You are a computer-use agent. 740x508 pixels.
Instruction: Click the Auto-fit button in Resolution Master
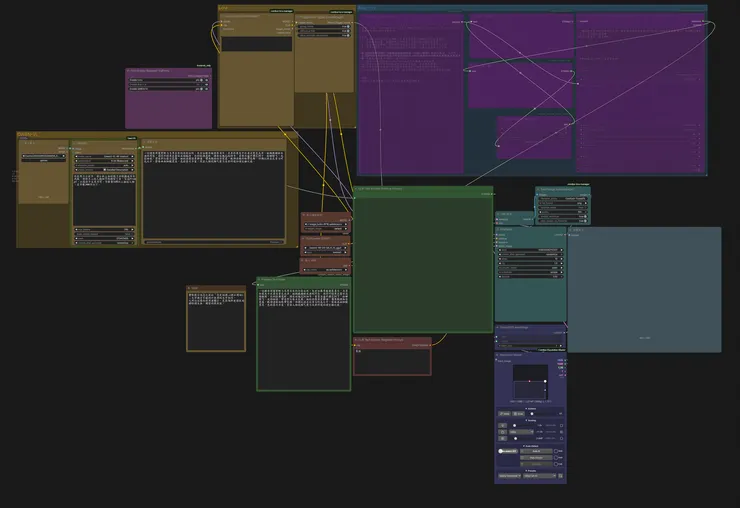point(536,451)
